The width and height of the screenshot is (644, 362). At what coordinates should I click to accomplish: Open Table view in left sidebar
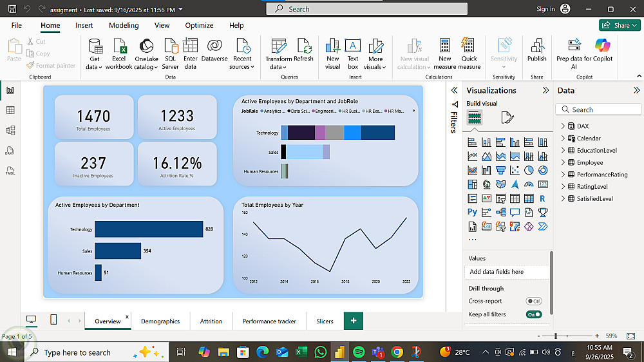click(x=10, y=110)
